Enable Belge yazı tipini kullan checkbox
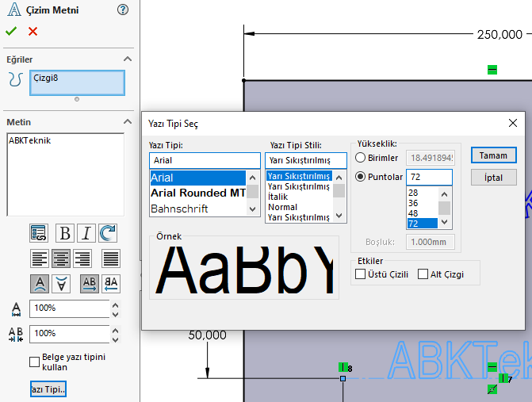Screen dimensions: 532x402 35,362
